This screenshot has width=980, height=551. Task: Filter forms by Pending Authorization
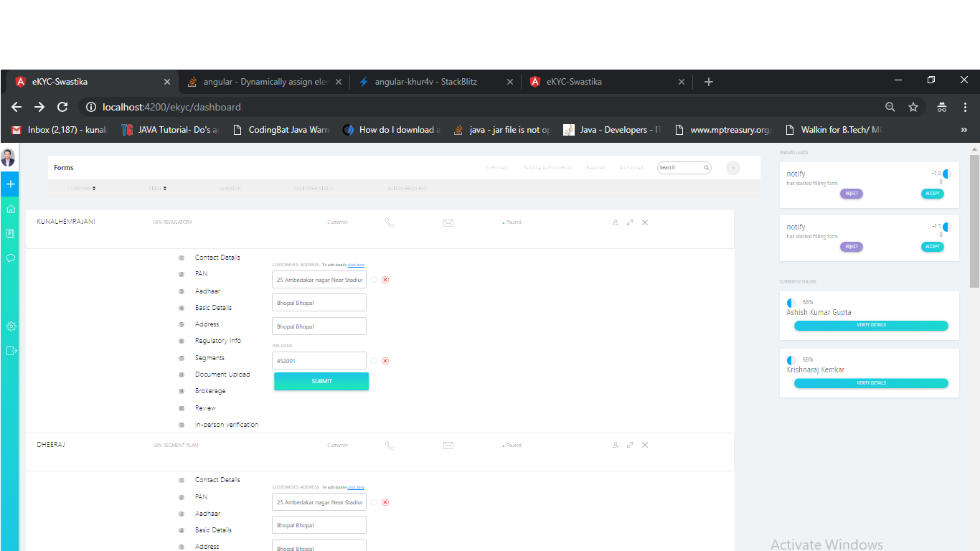click(547, 168)
